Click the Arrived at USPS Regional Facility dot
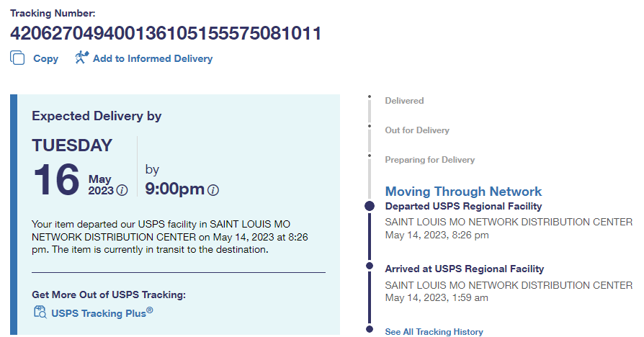Image resolution: width=644 pixels, height=337 pixels. click(x=370, y=266)
